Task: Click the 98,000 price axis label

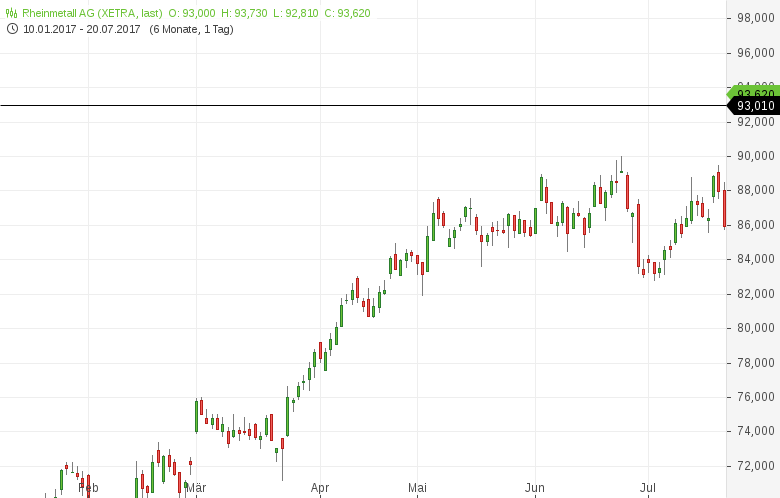Action: pos(756,18)
